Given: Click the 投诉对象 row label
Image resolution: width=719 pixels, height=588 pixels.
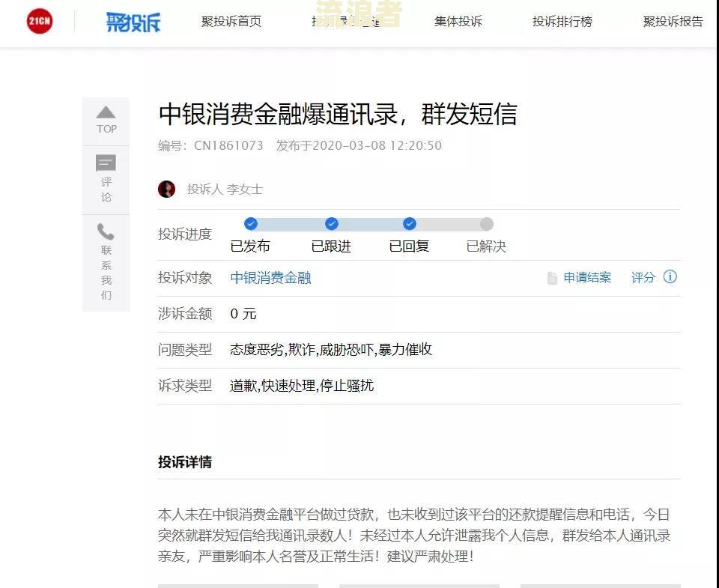Looking at the screenshot, I should (x=185, y=277).
